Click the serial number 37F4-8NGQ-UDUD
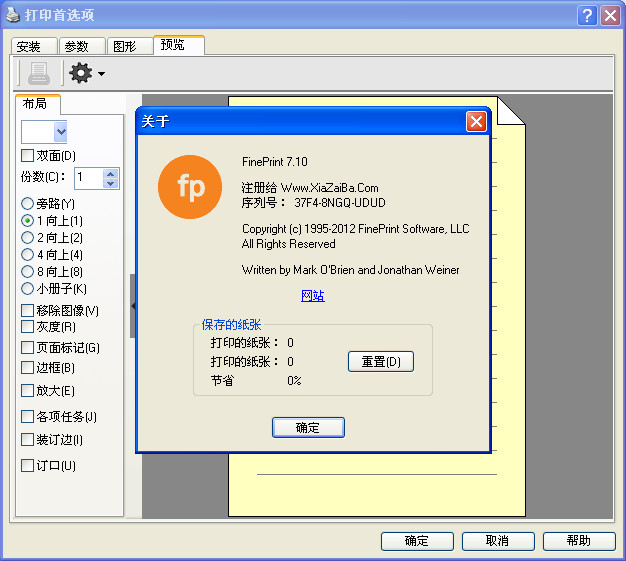 point(340,203)
